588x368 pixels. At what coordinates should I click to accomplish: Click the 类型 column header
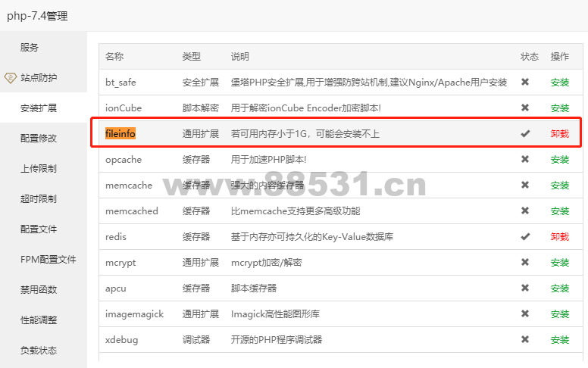[192, 57]
